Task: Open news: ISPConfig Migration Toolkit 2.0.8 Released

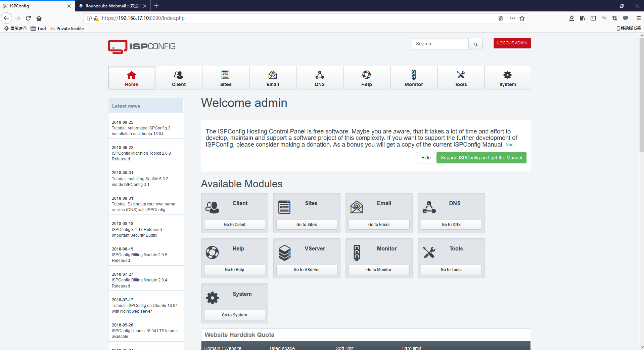Action: pyautogui.click(x=141, y=156)
